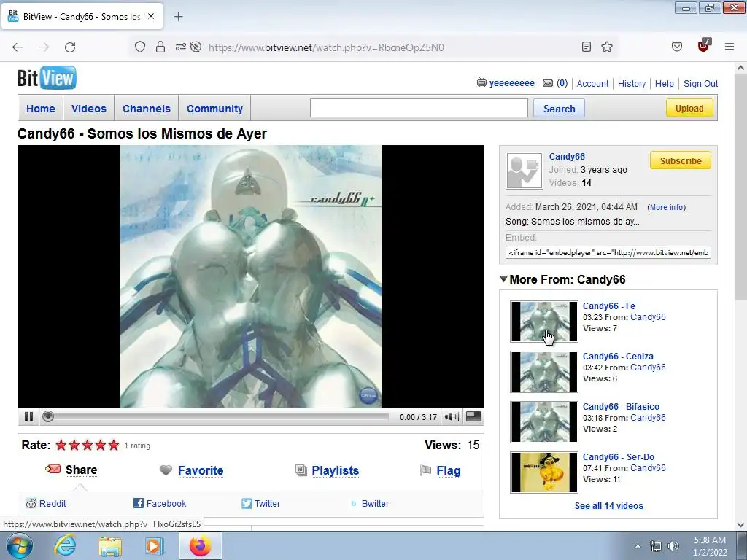This screenshot has height=560, width=747.
Task: Mute the video player volume icon
Action: 451,416
